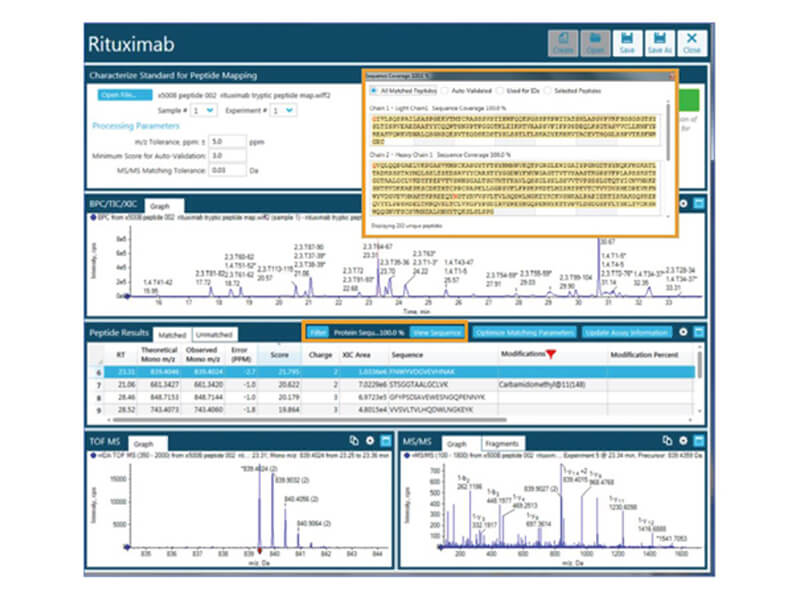
Task: Click the Create icon in top toolbar
Action: [x=562, y=44]
